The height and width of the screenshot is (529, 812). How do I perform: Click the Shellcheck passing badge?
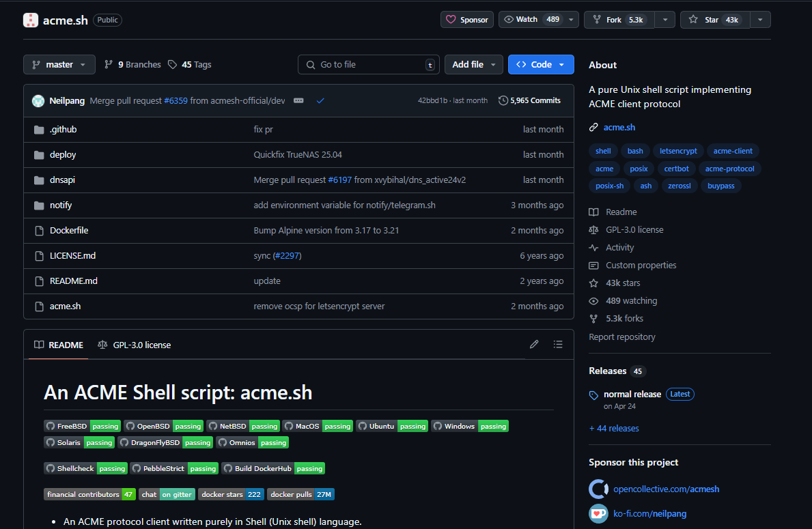click(x=85, y=468)
